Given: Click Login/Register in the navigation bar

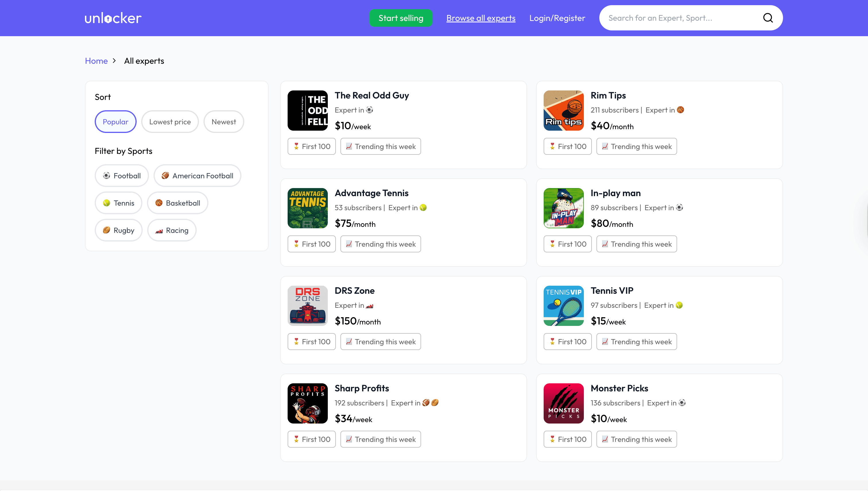Looking at the screenshot, I should [x=557, y=18].
